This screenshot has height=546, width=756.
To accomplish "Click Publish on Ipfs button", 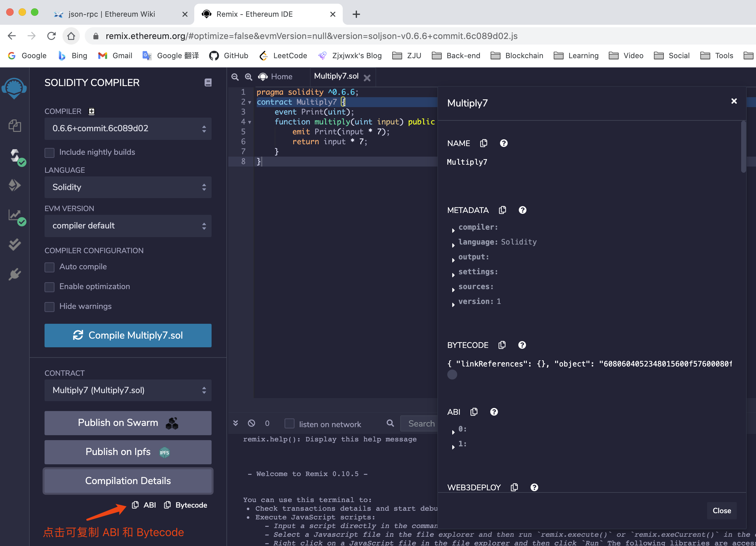I will tap(128, 452).
